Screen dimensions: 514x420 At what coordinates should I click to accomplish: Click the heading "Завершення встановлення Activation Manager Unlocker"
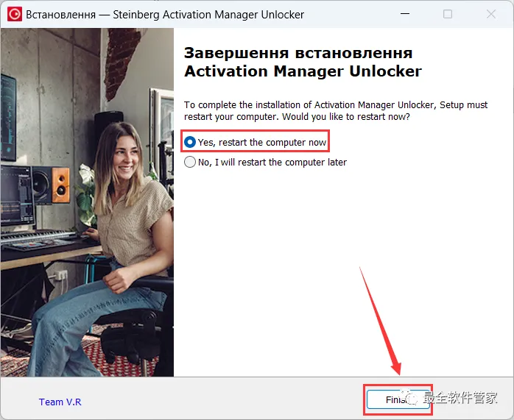point(303,63)
